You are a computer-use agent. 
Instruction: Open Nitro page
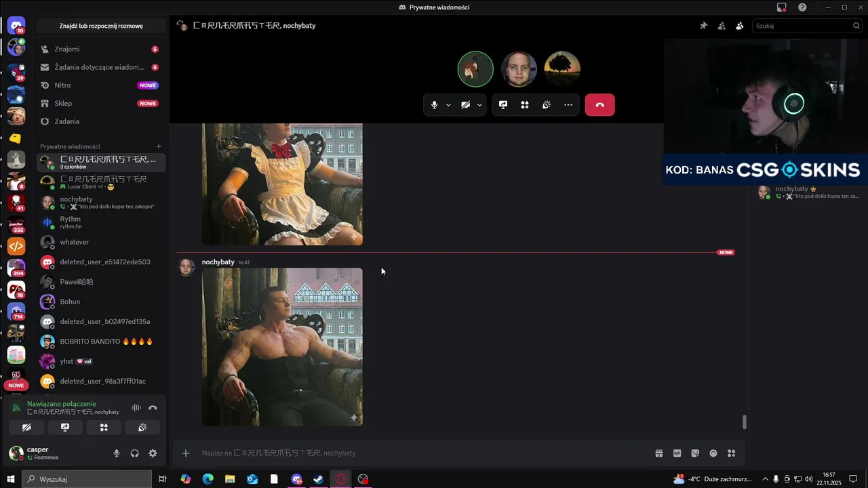click(100, 85)
